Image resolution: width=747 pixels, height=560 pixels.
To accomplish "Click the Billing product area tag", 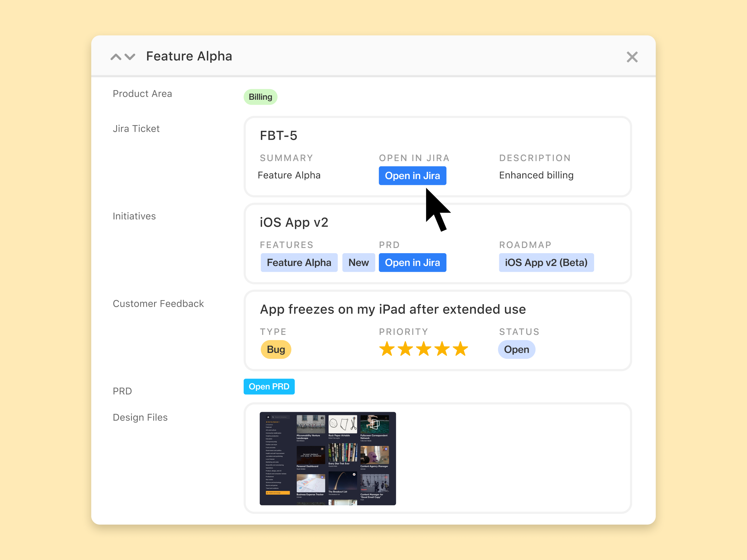I will coord(260,97).
